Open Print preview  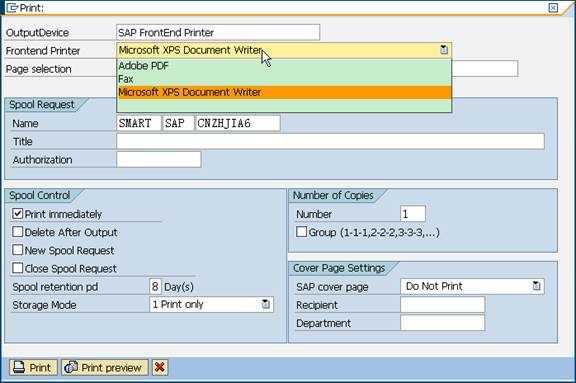(105, 368)
